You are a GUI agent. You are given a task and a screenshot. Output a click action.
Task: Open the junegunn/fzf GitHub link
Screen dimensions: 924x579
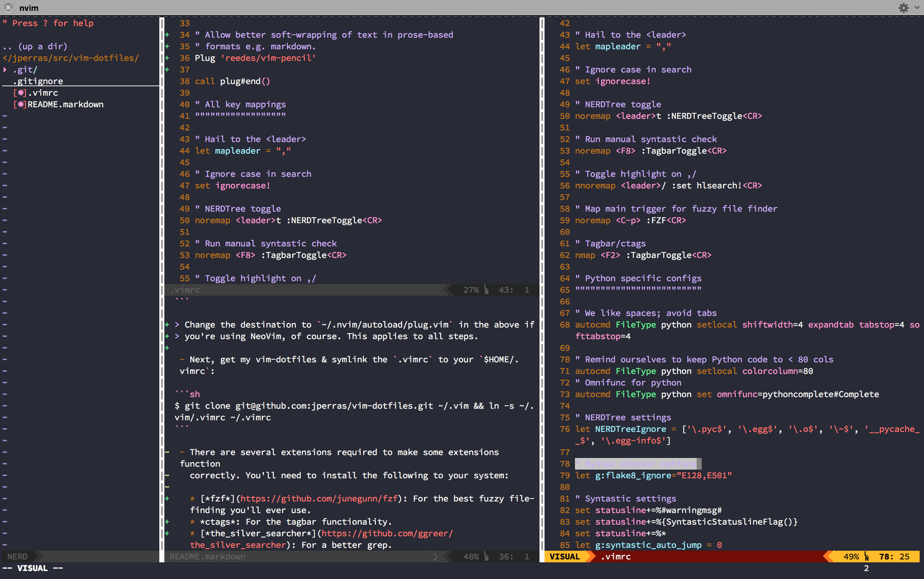[x=319, y=499]
